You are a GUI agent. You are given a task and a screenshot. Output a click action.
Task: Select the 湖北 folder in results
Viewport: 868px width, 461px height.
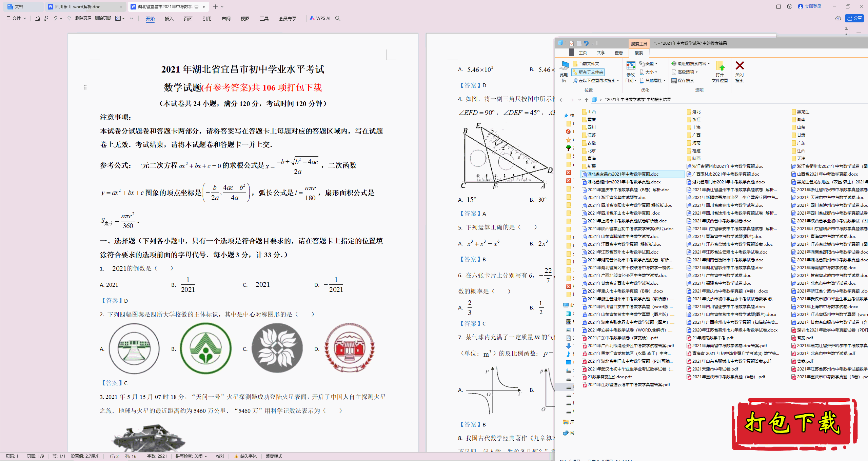point(694,112)
